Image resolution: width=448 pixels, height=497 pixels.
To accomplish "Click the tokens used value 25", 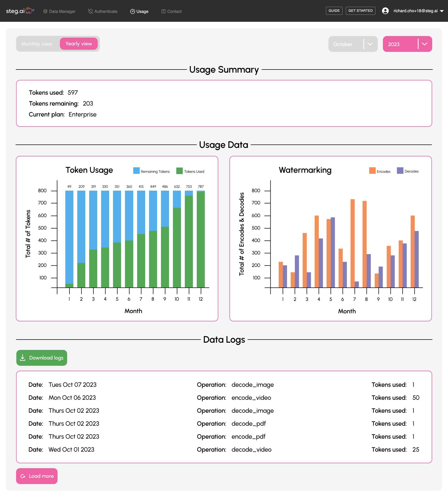I will click(x=416, y=450).
